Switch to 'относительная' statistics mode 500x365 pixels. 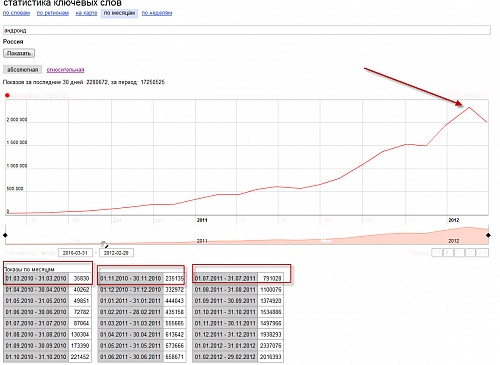click(x=65, y=70)
